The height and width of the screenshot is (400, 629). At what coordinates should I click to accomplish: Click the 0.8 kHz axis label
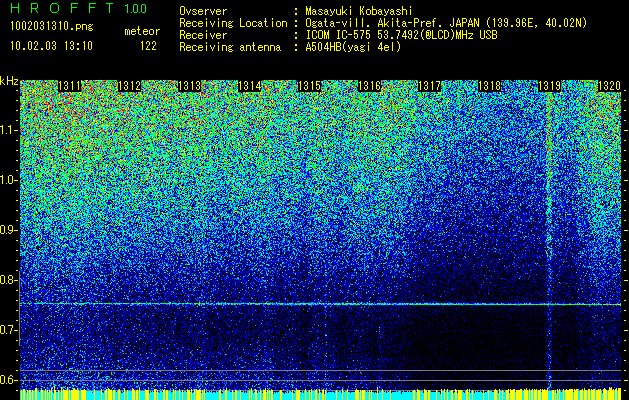pyautogui.click(x=9, y=280)
